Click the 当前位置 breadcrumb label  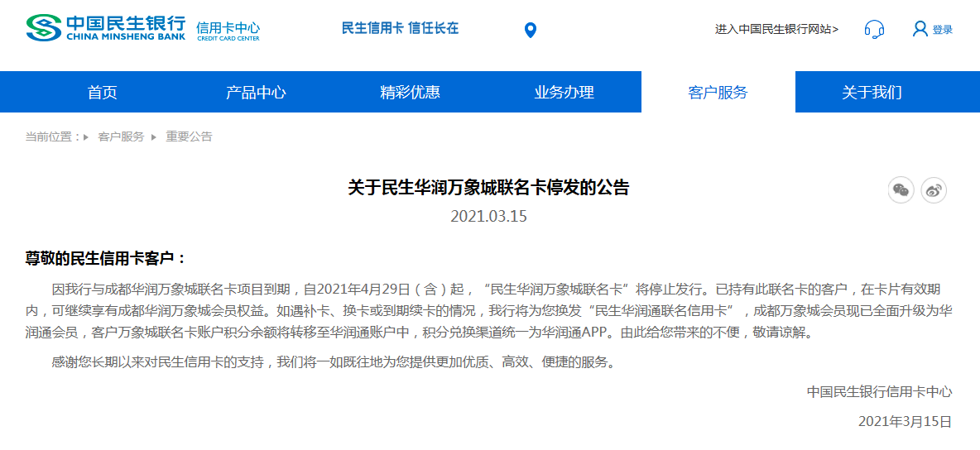(x=52, y=136)
